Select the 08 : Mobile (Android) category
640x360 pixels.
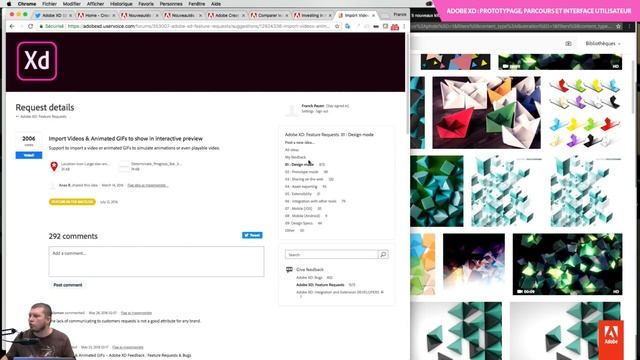tap(302, 216)
